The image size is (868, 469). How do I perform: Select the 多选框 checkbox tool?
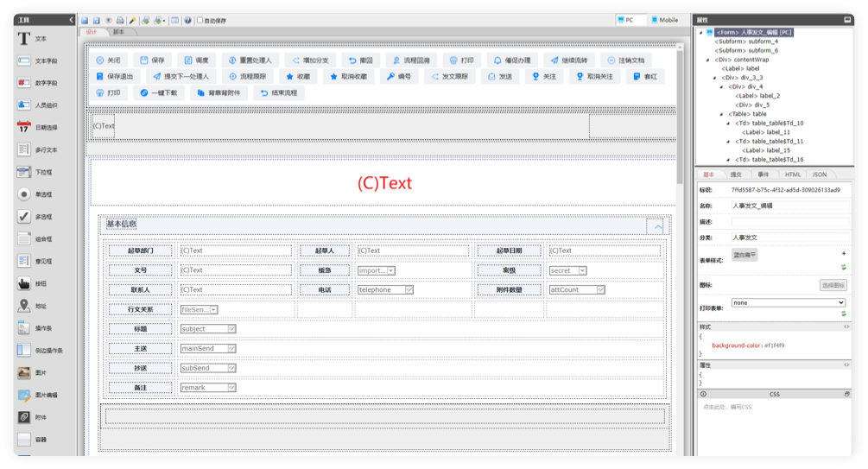point(35,217)
